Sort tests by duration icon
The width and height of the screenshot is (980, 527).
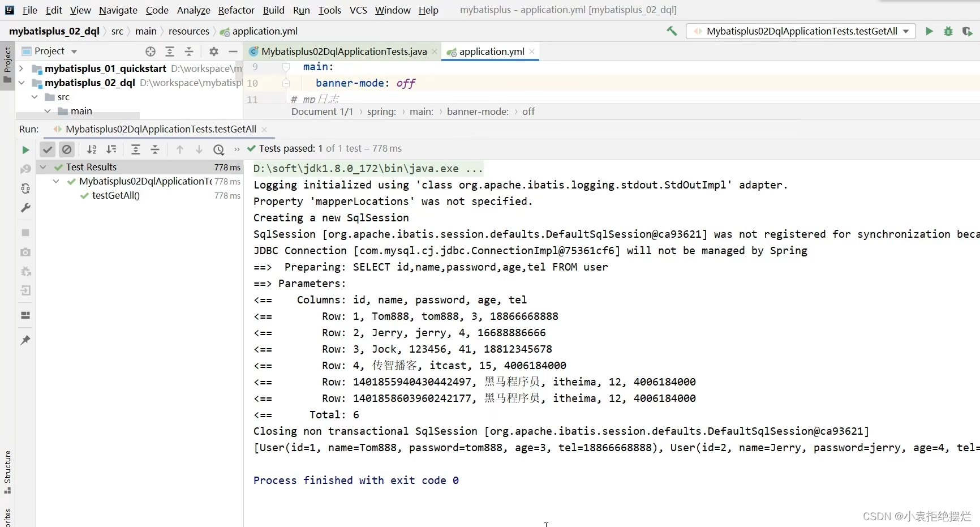111,149
